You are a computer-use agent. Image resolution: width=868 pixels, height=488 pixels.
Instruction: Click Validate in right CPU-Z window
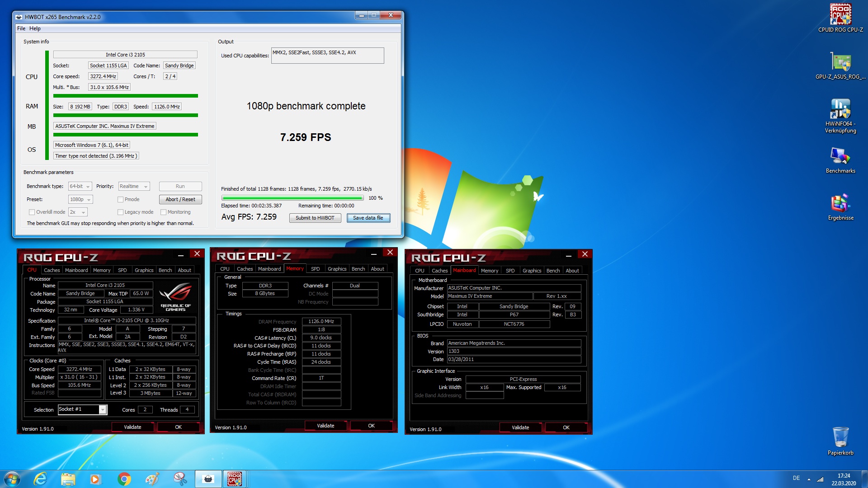coord(520,427)
